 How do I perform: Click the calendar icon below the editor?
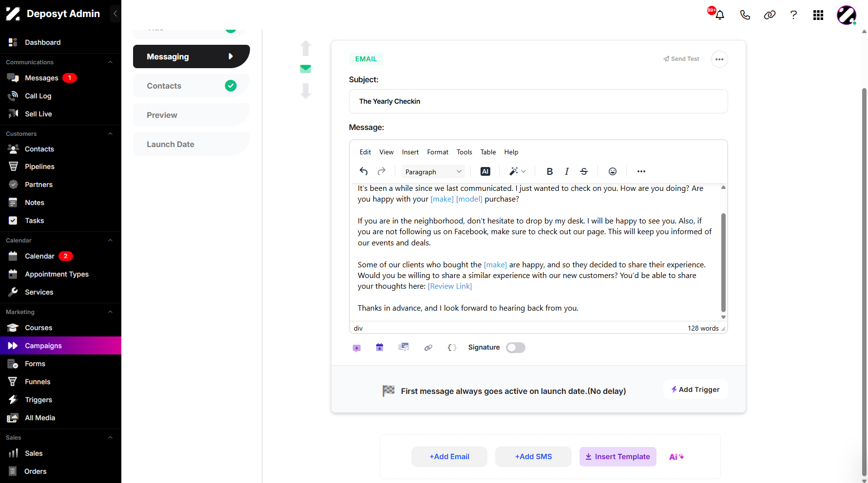(x=380, y=347)
